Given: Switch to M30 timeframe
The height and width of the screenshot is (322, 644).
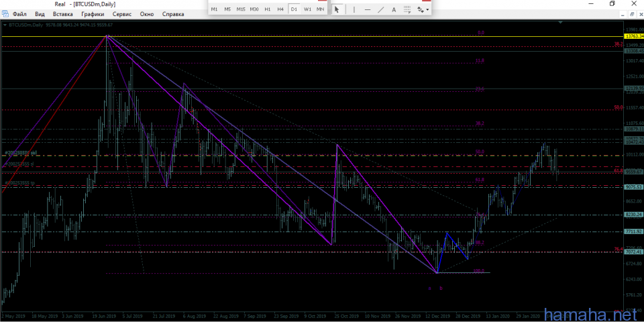Looking at the screenshot, I should pos(254,9).
